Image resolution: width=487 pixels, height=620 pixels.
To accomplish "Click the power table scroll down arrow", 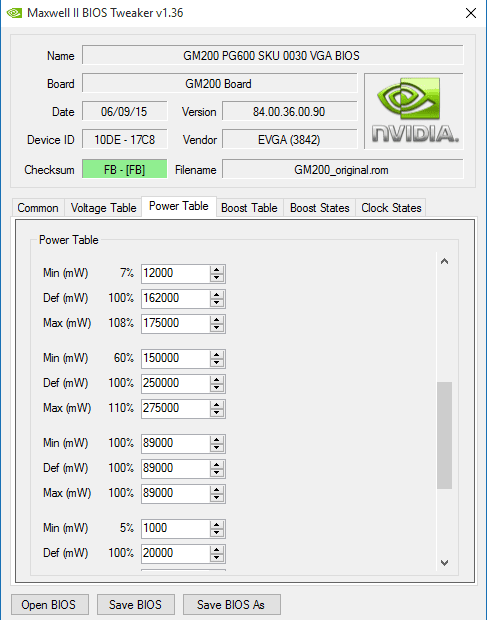I will click(444, 563).
